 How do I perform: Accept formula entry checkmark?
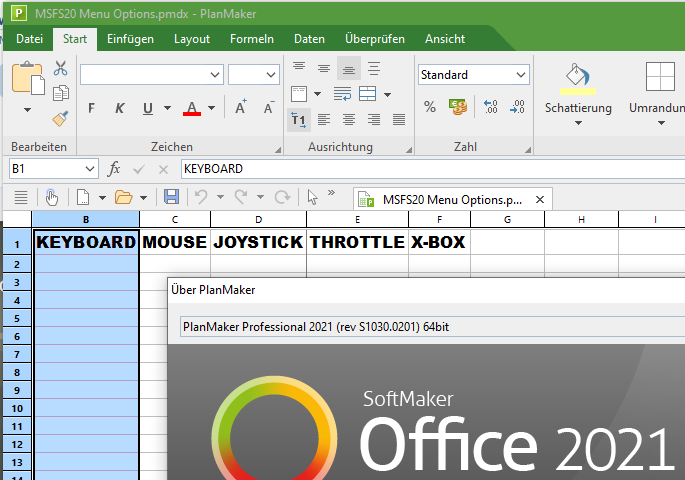[x=139, y=169]
